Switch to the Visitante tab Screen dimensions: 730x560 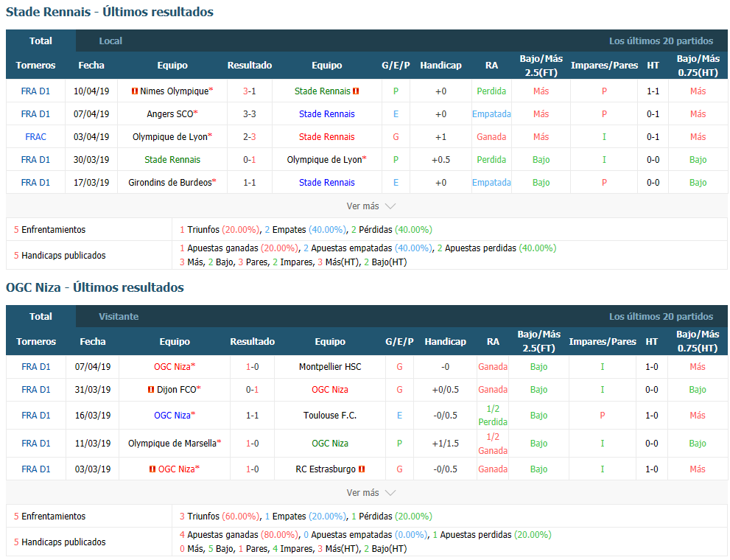click(x=119, y=317)
